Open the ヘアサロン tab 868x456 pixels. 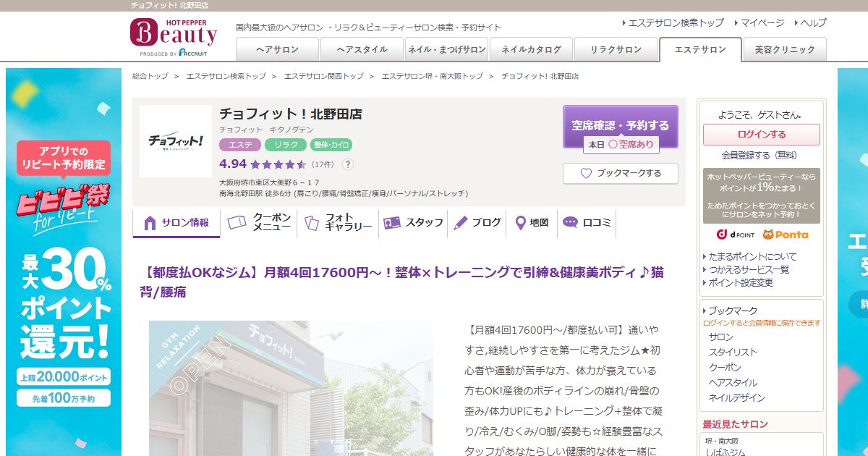pyautogui.click(x=277, y=49)
